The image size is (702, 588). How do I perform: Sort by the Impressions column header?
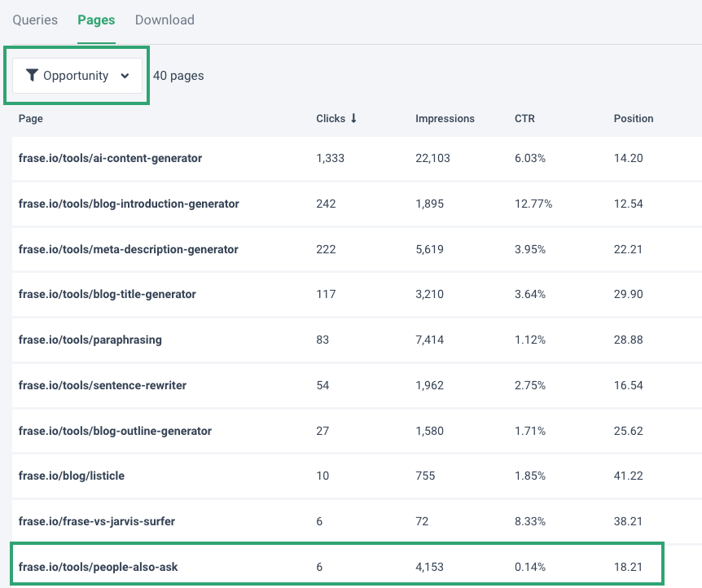445,119
